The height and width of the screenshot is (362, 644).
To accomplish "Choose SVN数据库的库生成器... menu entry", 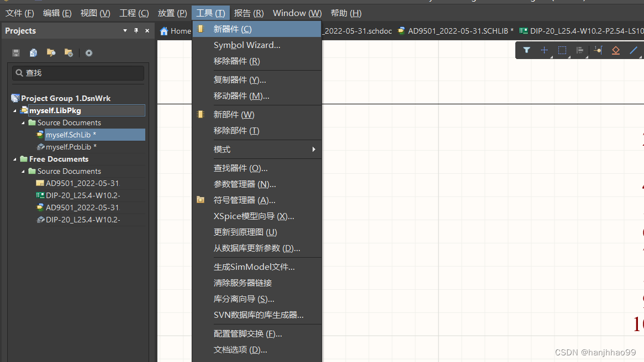I will (x=257, y=315).
